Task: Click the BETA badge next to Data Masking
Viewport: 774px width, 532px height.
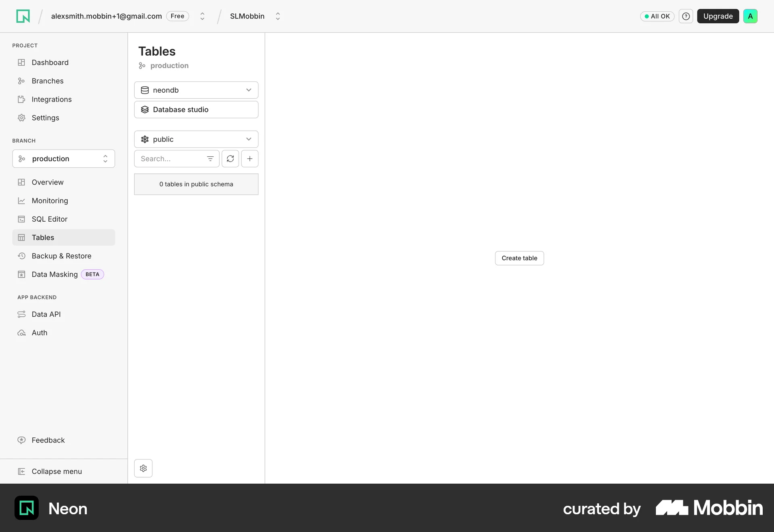Action: coord(92,274)
